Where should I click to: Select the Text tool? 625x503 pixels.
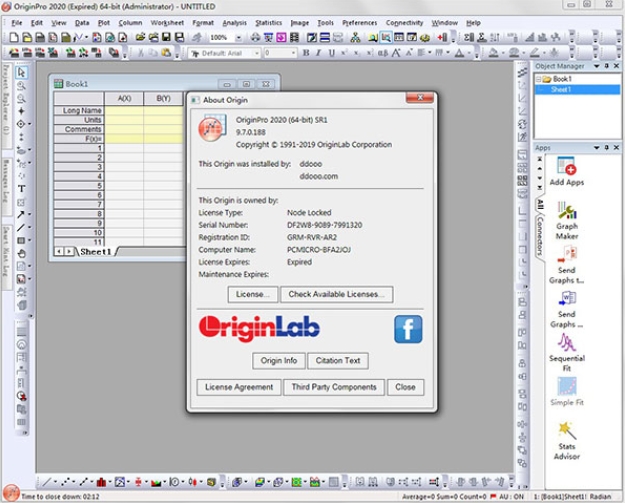[x=22, y=188]
